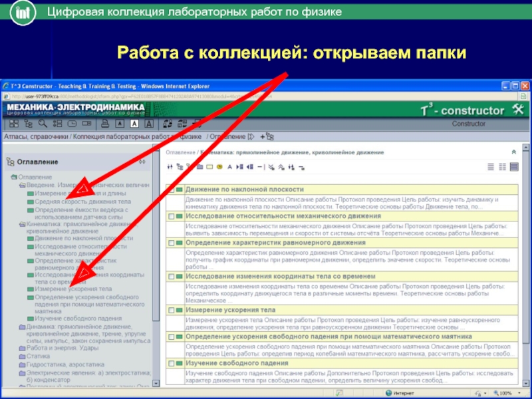
Task: Open tree item Определение ускорения свободного падения
Action: 90,304
